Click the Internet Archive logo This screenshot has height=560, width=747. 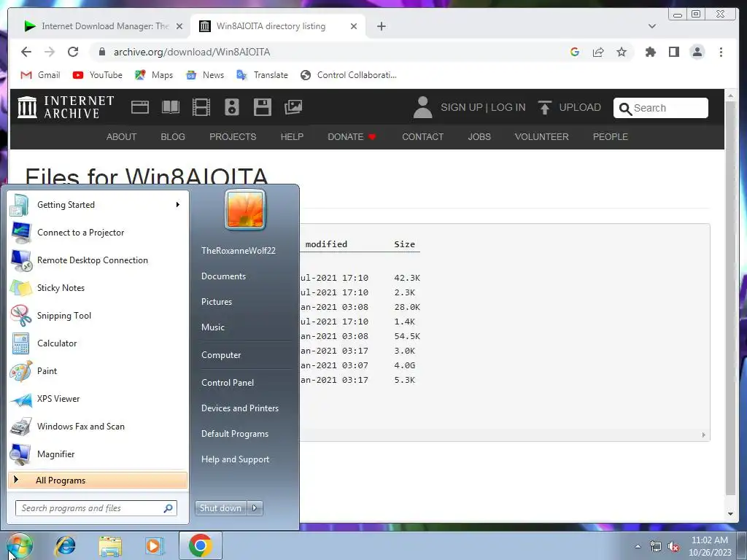tap(66, 107)
